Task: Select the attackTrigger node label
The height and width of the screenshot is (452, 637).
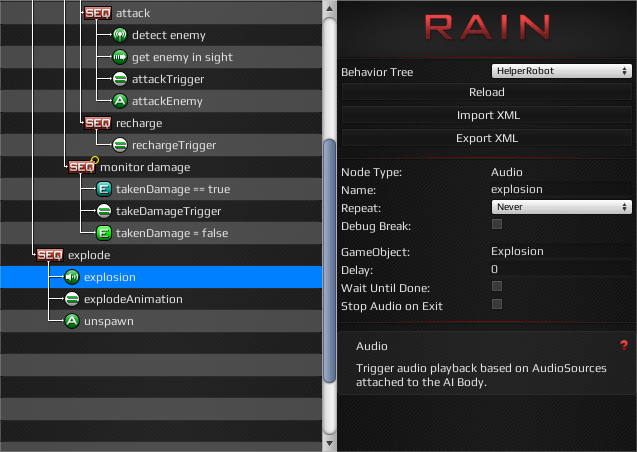Action: click(168, 79)
